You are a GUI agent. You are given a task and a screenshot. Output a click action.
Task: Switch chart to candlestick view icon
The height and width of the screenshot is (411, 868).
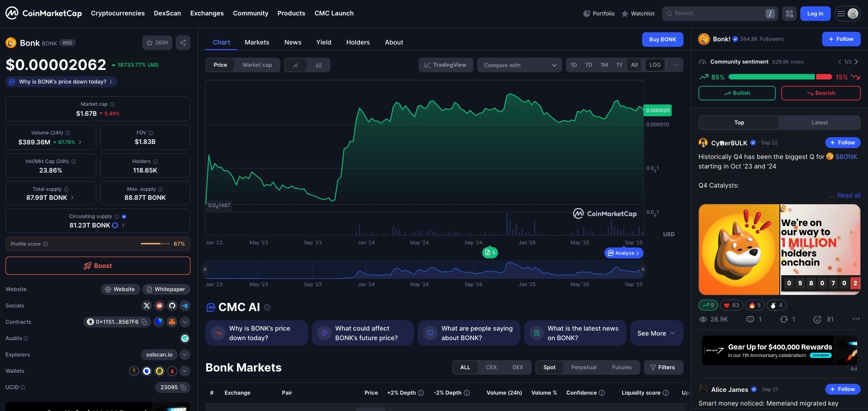click(x=319, y=65)
